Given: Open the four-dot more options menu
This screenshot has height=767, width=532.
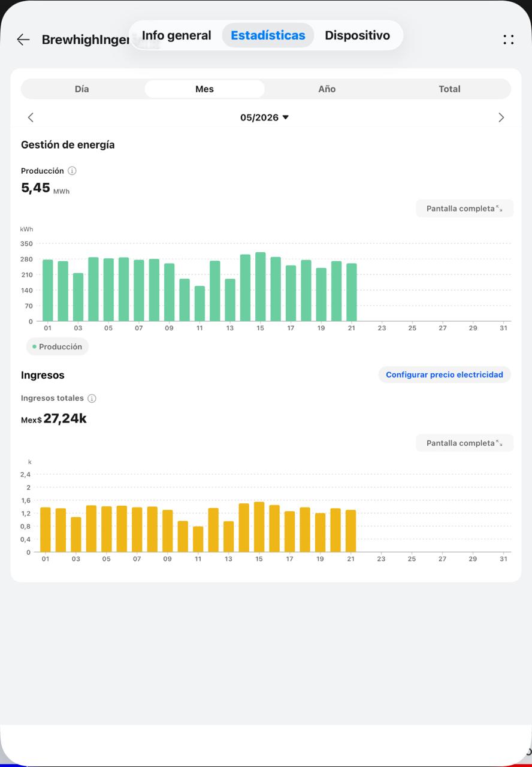Looking at the screenshot, I should [509, 40].
